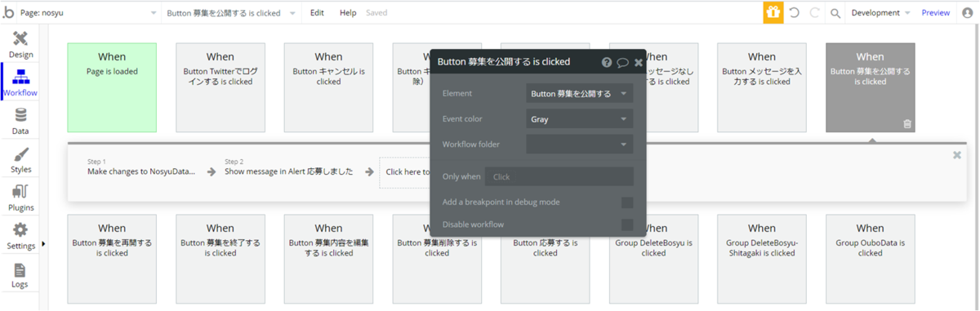Close the Button 募集を公開する popup
This screenshot has height=311, width=980.
639,62
